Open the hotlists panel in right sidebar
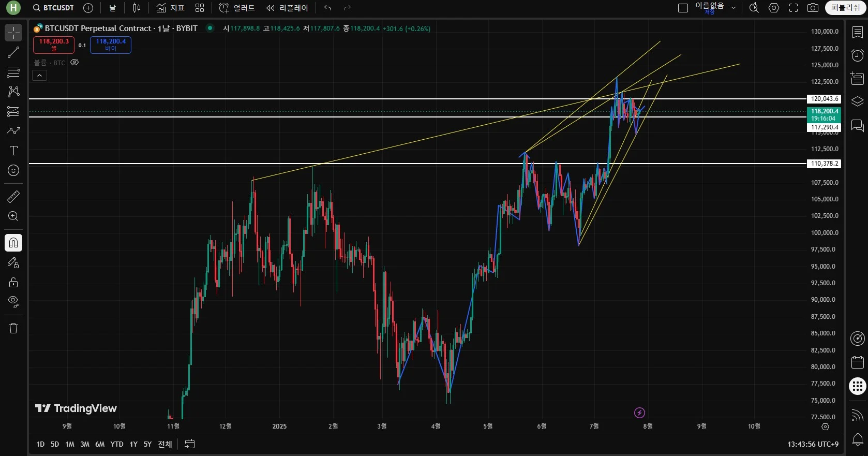 click(x=857, y=79)
